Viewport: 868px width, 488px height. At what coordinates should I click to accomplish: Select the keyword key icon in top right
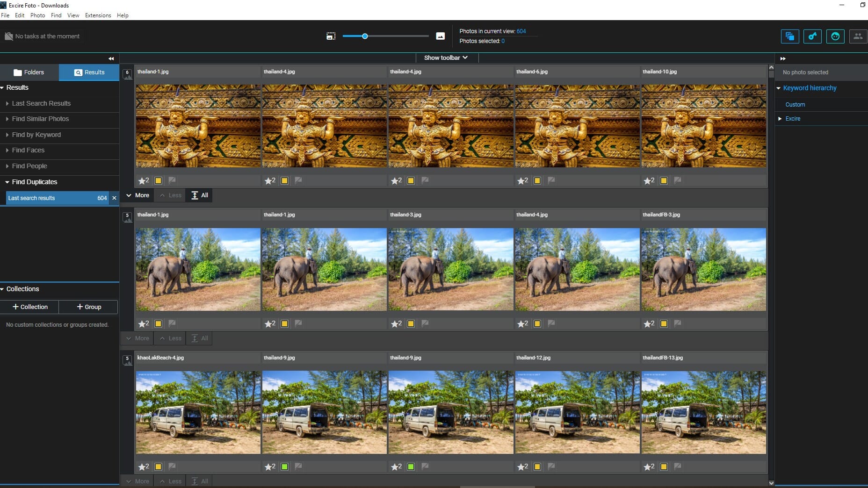(812, 36)
